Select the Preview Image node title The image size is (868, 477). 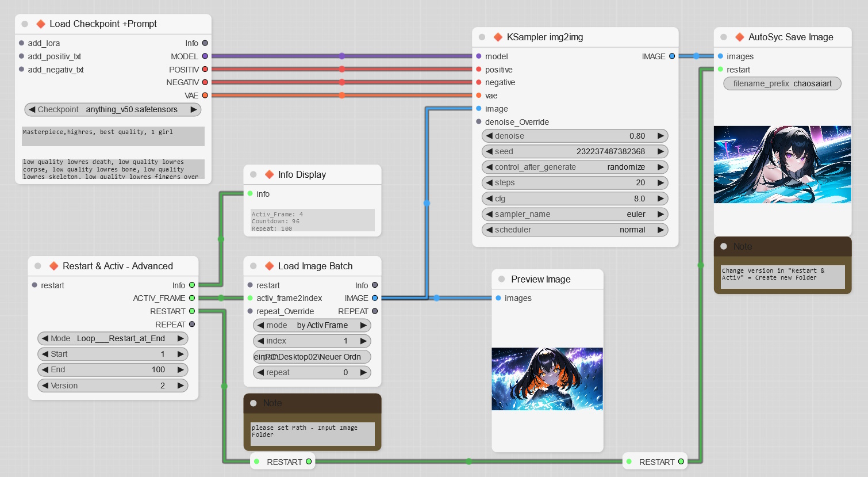540,279
